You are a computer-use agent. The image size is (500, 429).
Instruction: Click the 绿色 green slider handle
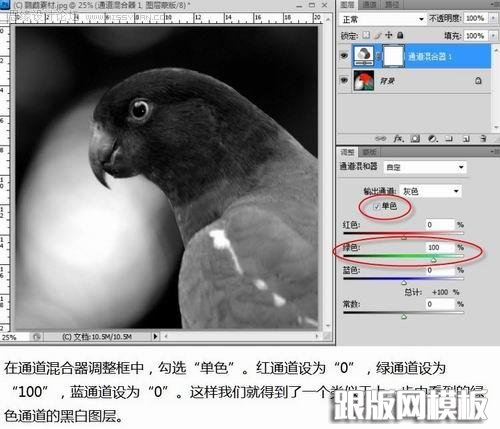pyautogui.click(x=434, y=259)
